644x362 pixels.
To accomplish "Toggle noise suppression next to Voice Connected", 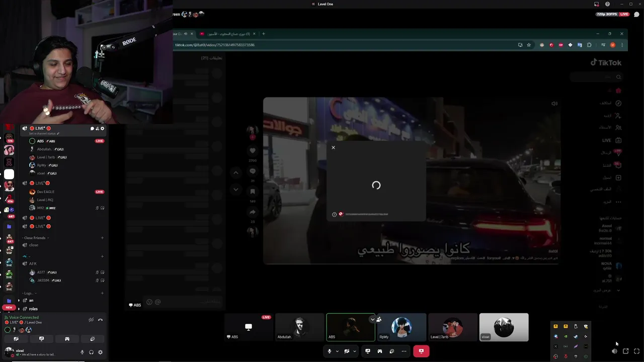I will (91, 320).
